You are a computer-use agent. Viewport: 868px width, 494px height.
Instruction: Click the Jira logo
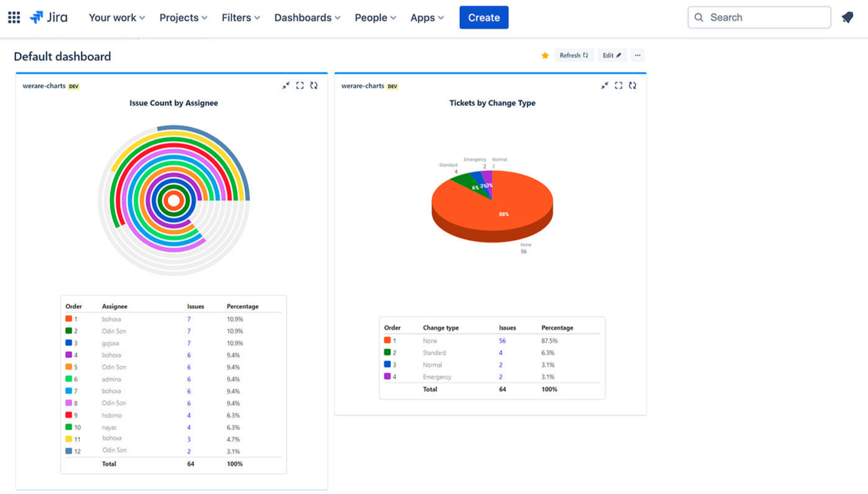[x=49, y=17]
